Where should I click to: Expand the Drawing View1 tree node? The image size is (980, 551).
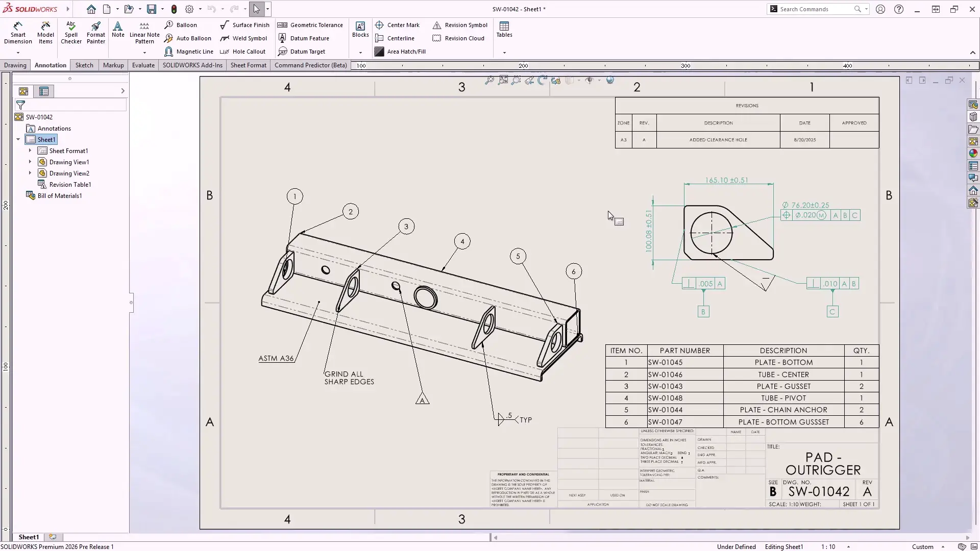pyautogui.click(x=30, y=162)
